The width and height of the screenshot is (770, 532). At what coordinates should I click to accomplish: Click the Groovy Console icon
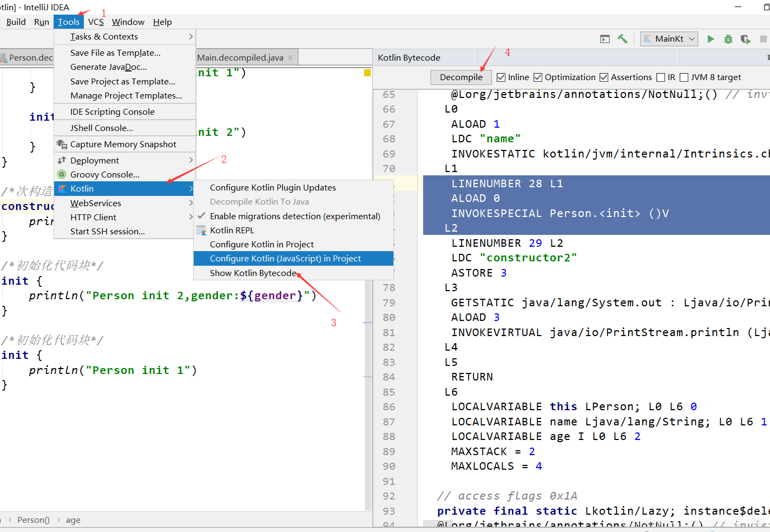point(62,174)
